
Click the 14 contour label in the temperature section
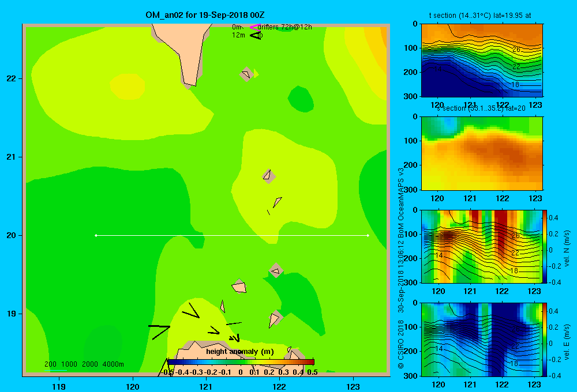pyautogui.click(x=437, y=69)
